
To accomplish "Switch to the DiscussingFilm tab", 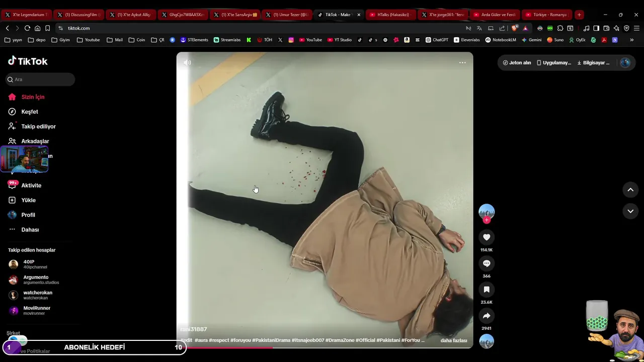I will point(79,15).
